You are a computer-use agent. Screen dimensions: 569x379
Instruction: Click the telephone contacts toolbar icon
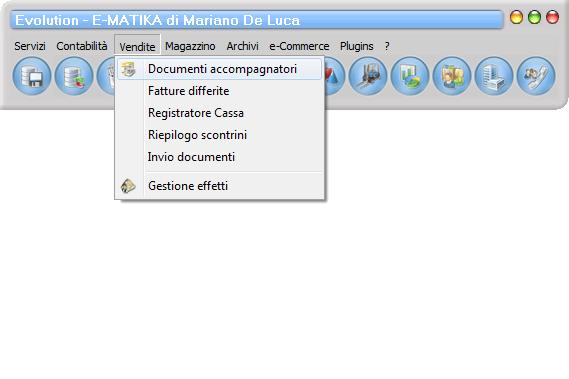536,76
